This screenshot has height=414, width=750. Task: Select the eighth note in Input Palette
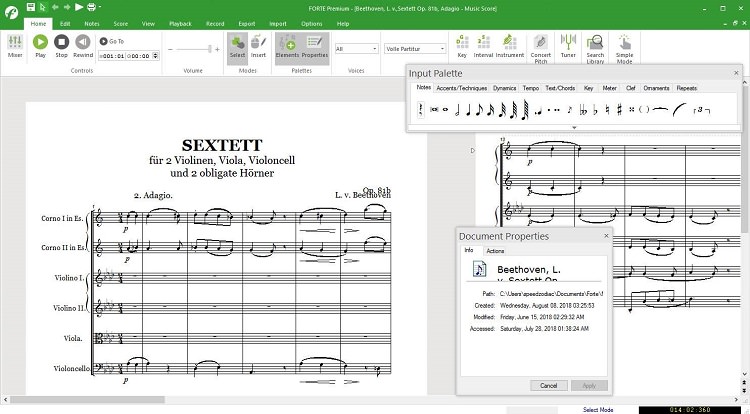point(480,110)
